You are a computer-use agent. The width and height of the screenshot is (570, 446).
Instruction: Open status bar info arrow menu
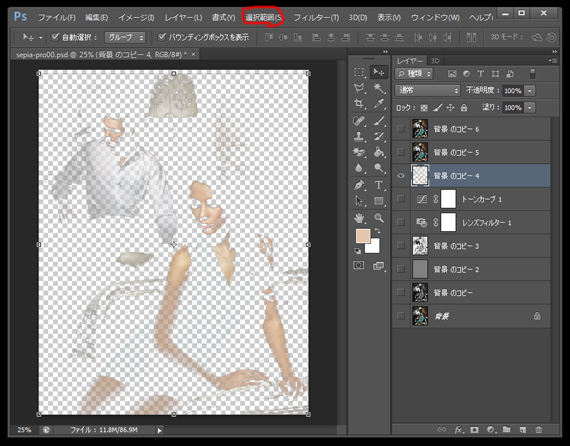pyautogui.click(x=160, y=430)
